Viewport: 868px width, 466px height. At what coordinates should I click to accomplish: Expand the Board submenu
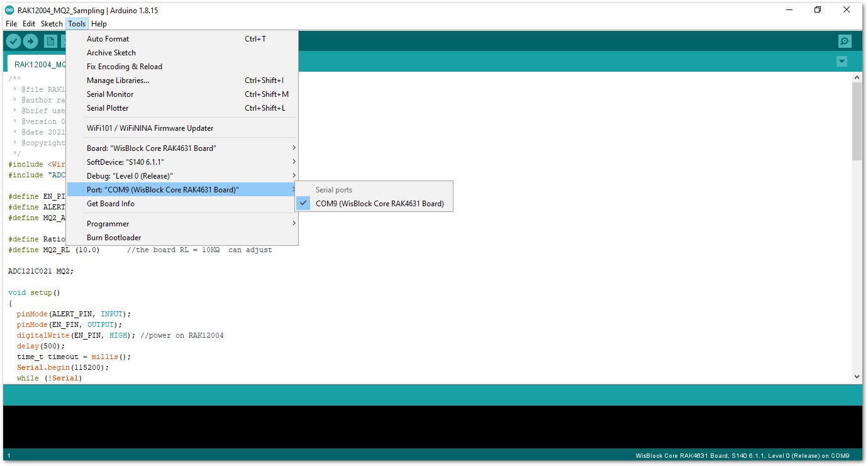(x=182, y=148)
